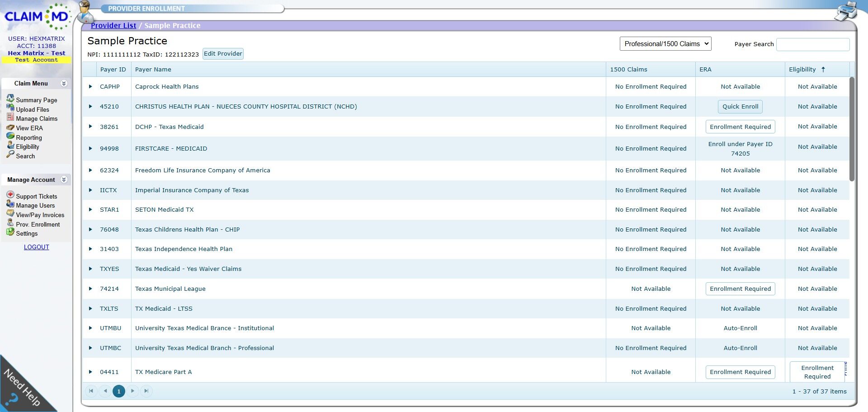Image resolution: width=868 pixels, height=412 pixels.
Task: Expand the Caprock Health Plans row
Action: pos(90,87)
